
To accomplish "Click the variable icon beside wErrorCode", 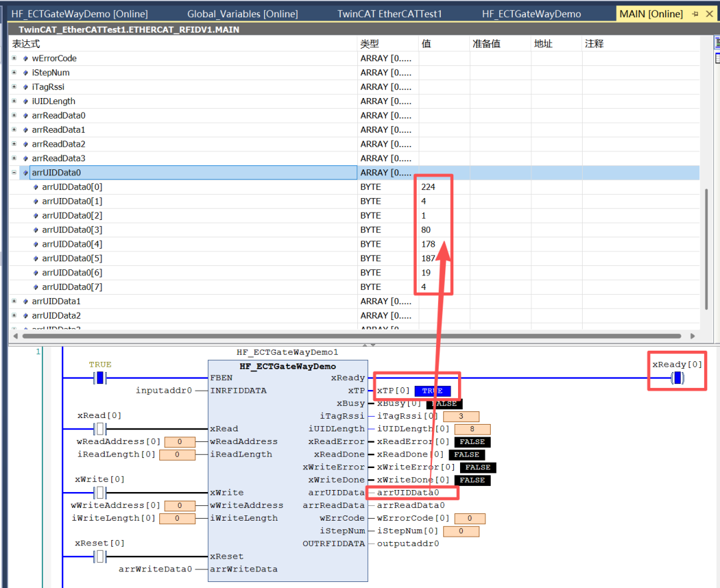I will click(26, 59).
